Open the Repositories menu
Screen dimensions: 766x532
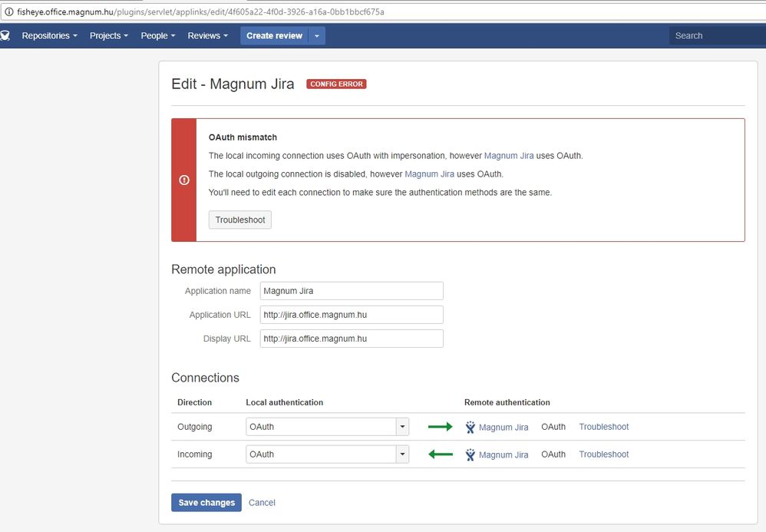(49, 36)
